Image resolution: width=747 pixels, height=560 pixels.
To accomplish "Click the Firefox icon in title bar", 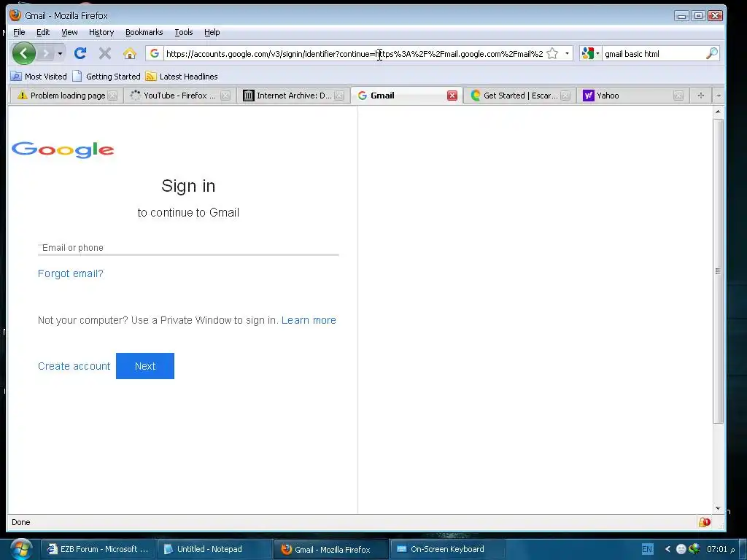I will tap(15, 15).
